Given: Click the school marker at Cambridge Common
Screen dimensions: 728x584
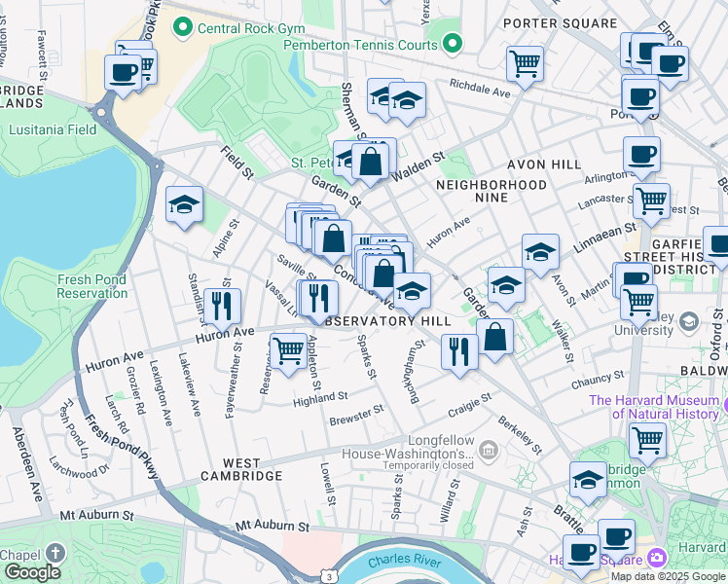Looking at the screenshot, I should pyautogui.click(x=588, y=479).
